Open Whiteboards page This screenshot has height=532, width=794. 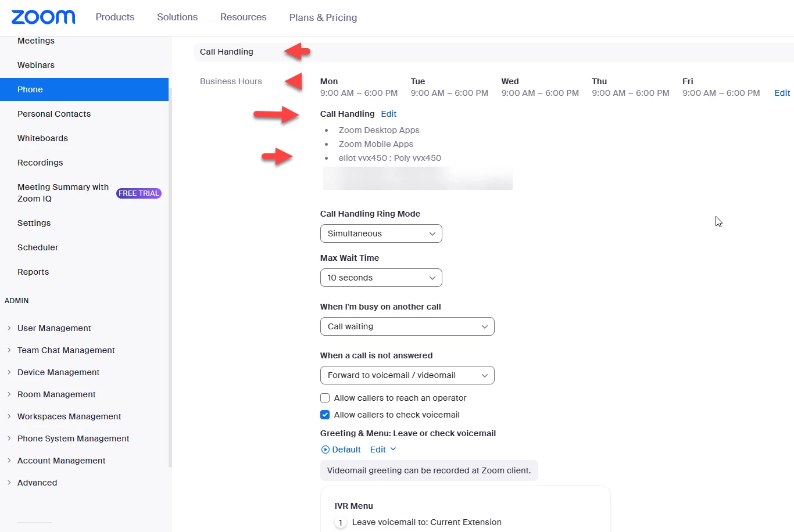(x=42, y=138)
